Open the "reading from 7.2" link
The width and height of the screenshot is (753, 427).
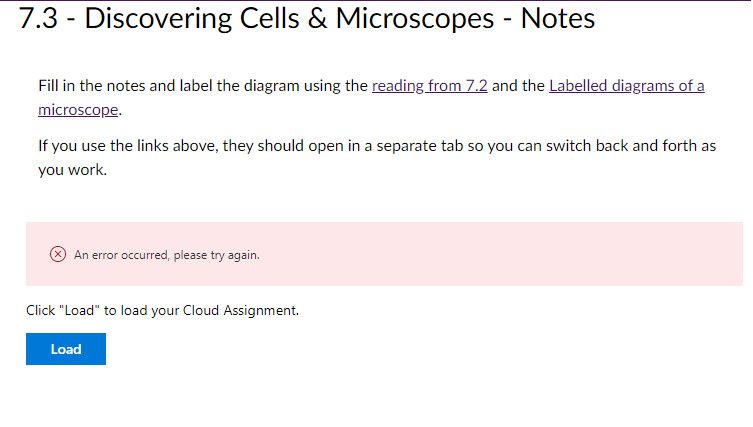tap(429, 86)
